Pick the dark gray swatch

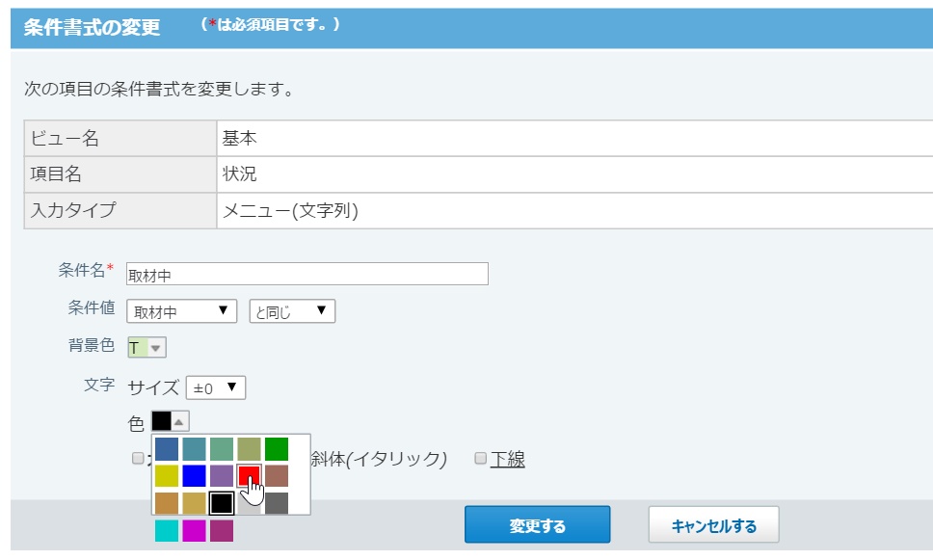pyautogui.click(x=277, y=502)
